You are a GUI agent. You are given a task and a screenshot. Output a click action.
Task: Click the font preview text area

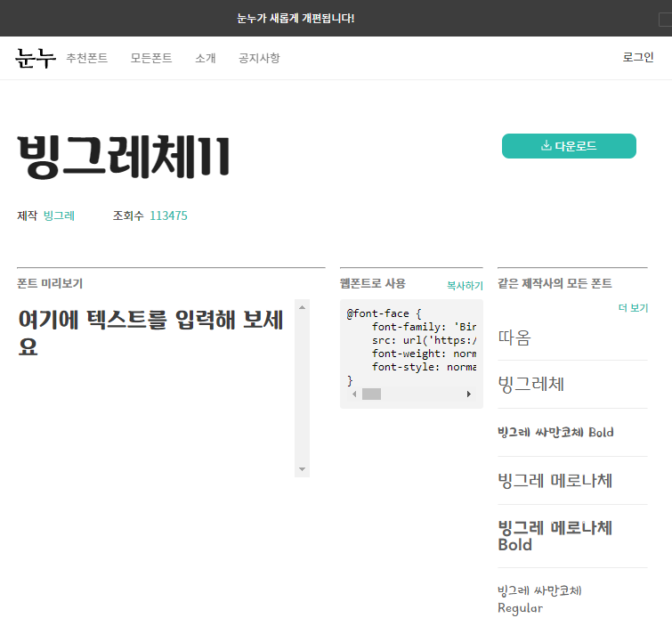(156, 388)
